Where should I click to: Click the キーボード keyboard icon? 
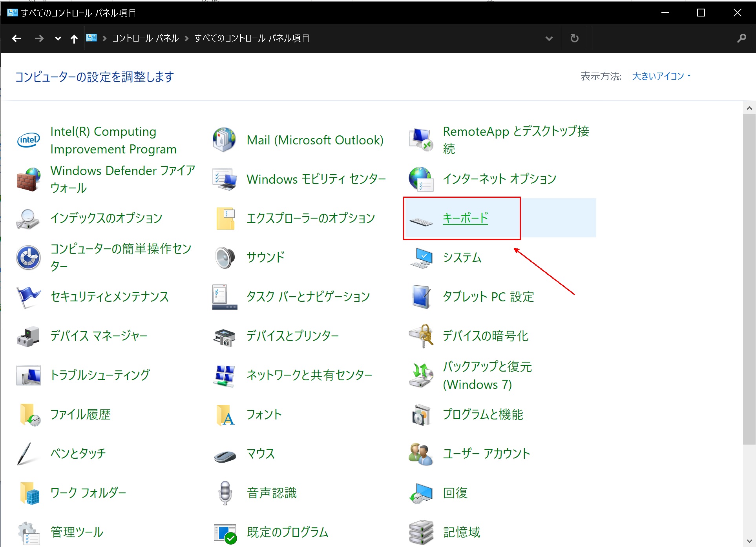421,222
